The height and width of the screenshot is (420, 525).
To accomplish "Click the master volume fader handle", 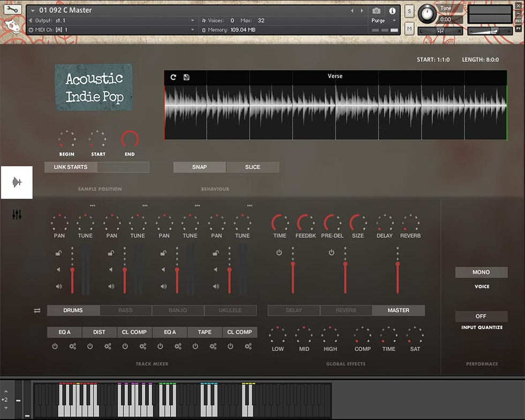I will pyautogui.click(x=397, y=264).
